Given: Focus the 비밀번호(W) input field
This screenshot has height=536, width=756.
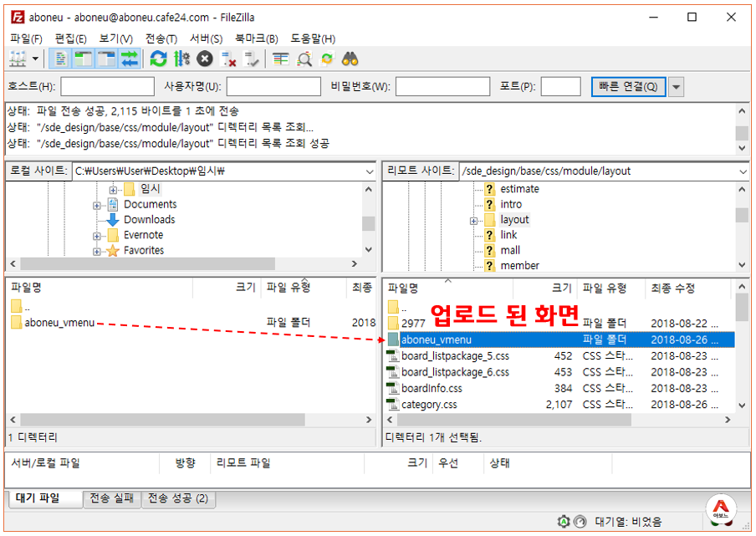Looking at the screenshot, I should 442,87.
